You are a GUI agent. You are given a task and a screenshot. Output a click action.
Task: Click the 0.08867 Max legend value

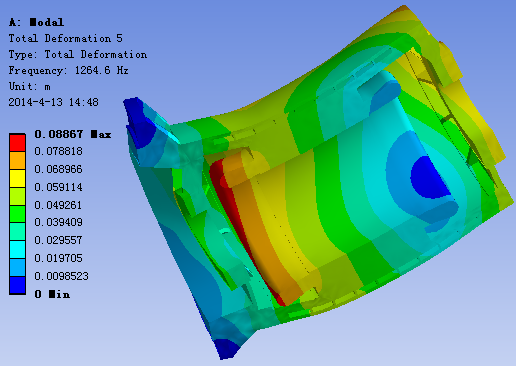pos(73,134)
